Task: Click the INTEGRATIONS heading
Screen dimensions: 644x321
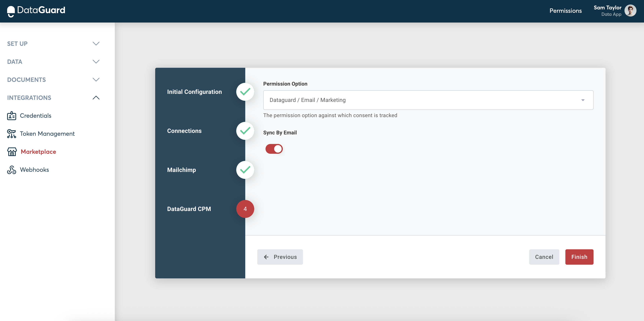Action: pyautogui.click(x=29, y=98)
